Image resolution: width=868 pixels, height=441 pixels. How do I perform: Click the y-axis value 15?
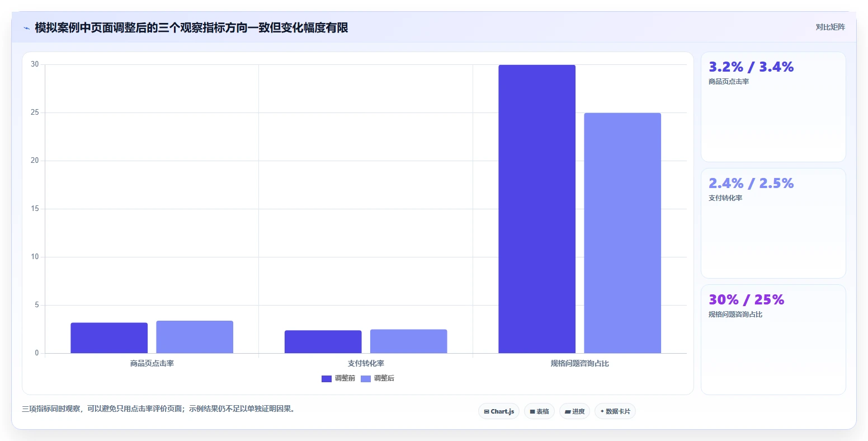click(35, 209)
